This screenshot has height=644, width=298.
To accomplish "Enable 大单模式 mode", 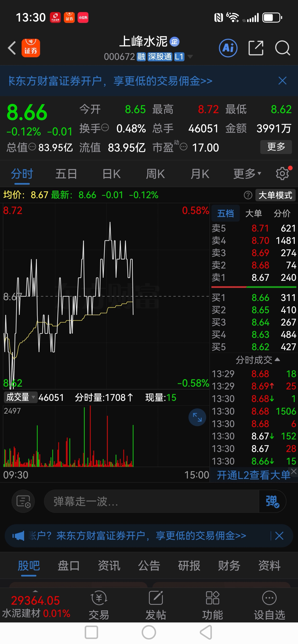I will coord(275,195).
